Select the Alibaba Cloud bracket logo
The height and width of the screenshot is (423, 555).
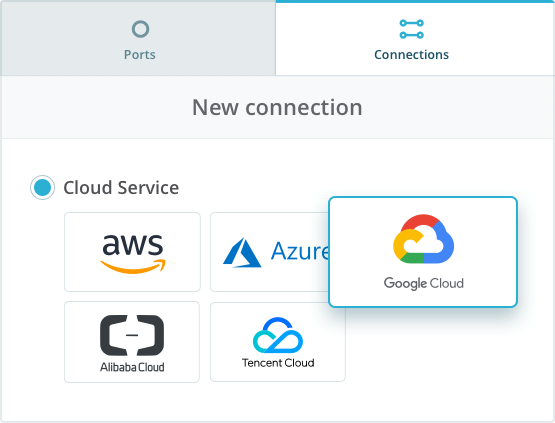coord(132,335)
